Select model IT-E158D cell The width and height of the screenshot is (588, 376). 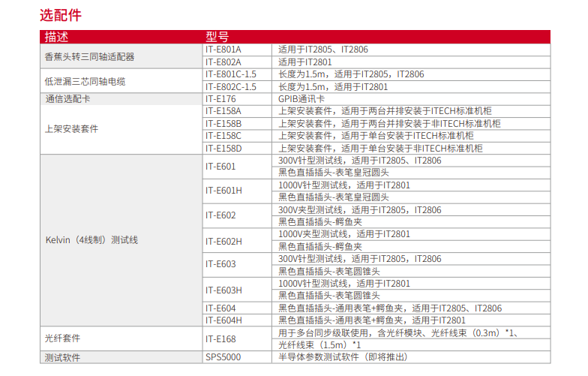tap(237, 149)
